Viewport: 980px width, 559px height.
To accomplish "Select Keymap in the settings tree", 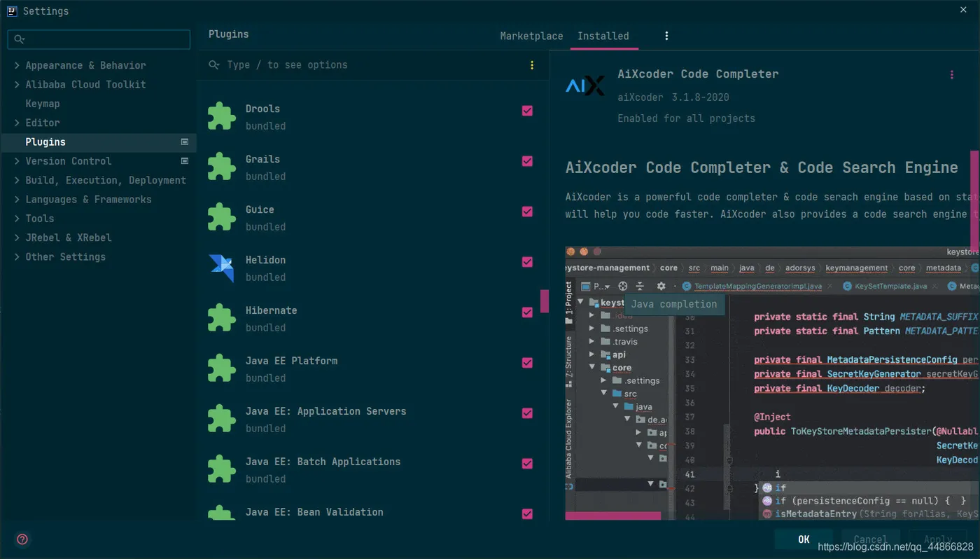I will [43, 104].
